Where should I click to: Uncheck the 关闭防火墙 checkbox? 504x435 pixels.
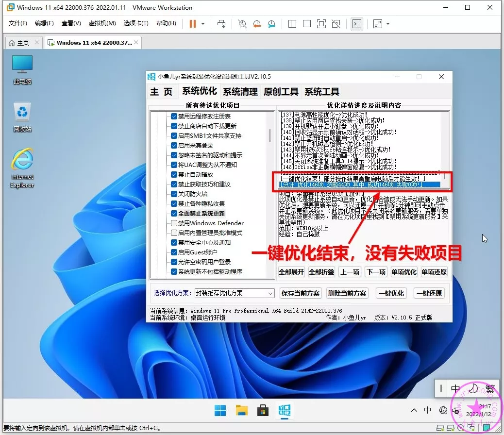pyautogui.click(x=174, y=194)
